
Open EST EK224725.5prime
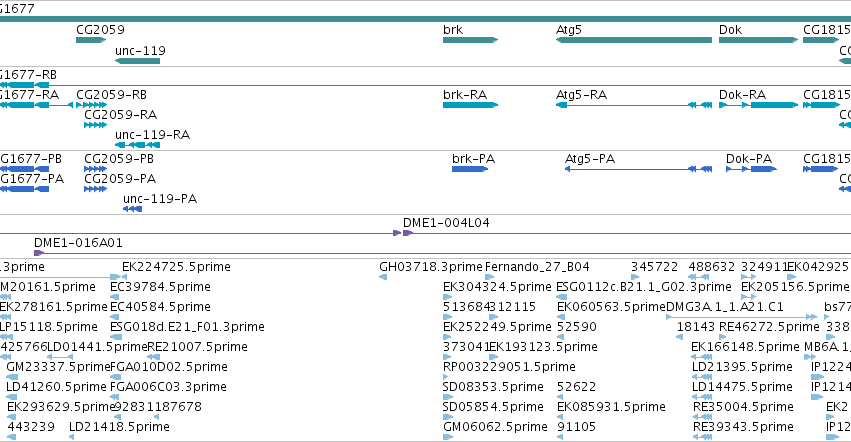(125, 277)
